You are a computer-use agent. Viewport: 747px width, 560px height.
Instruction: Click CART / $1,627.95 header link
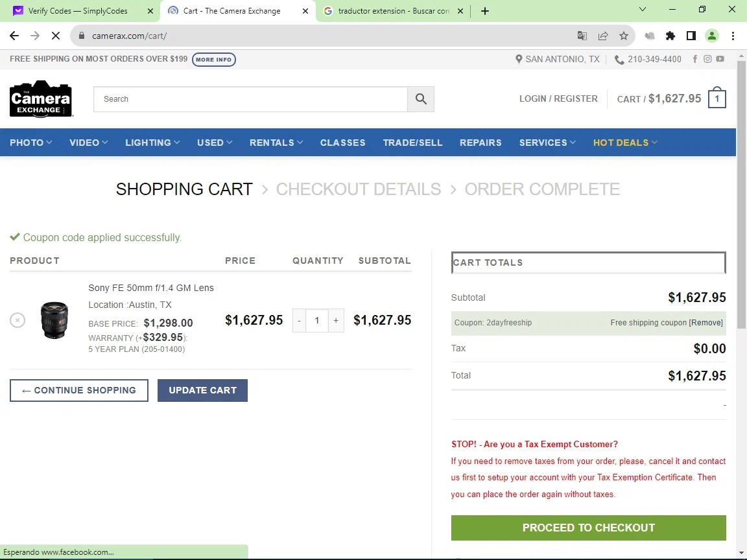pos(659,99)
